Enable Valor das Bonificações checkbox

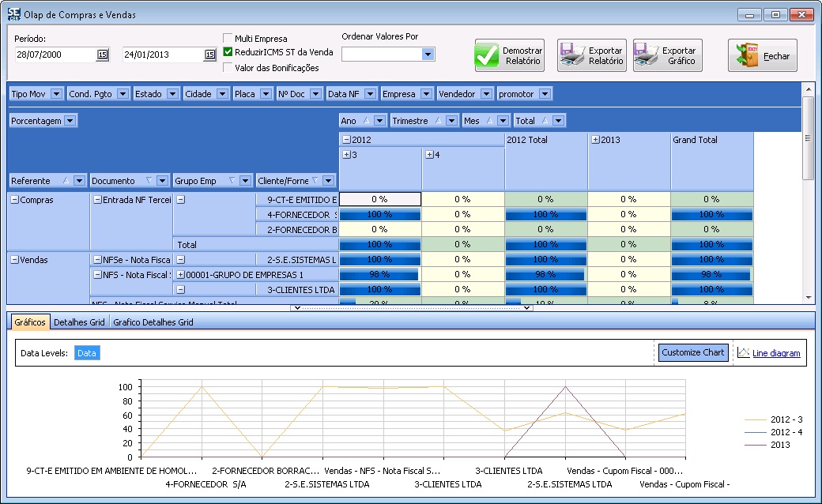[228, 67]
